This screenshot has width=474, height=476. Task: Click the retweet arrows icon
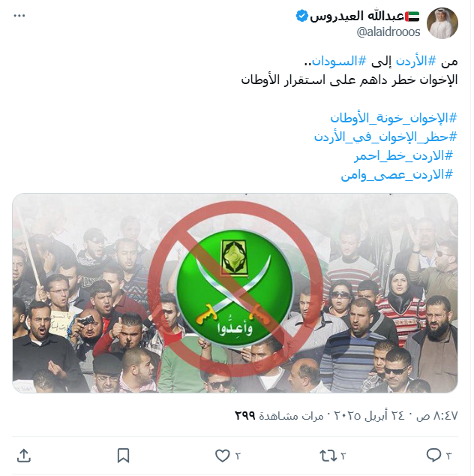tap(328, 456)
